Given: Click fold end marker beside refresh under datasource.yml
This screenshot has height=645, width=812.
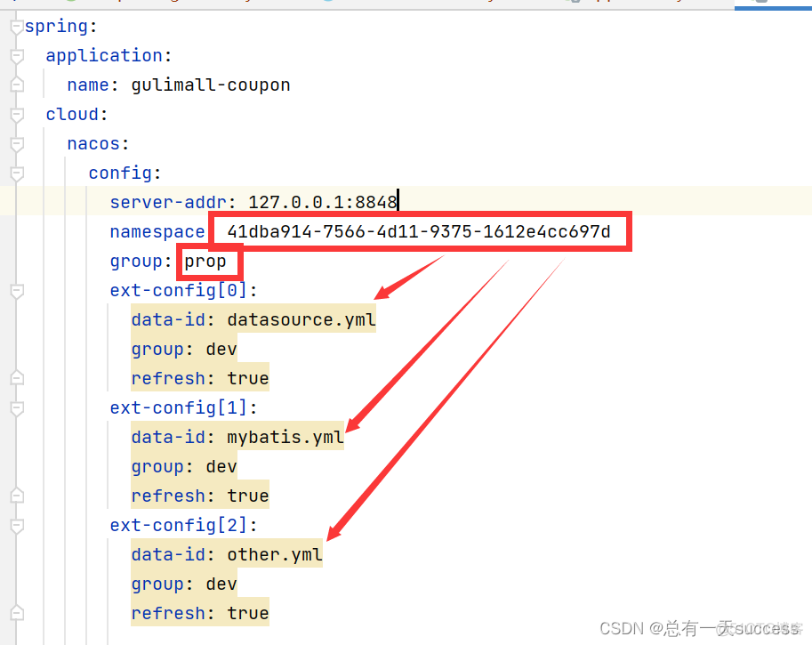Looking at the screenshot, I should (17, 378).
